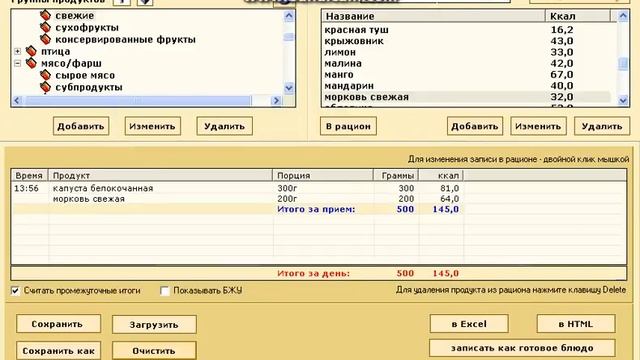The image size is (640, 360).
Task: Click products list scrollbar up arrow
Action: [x=623, y=16]
